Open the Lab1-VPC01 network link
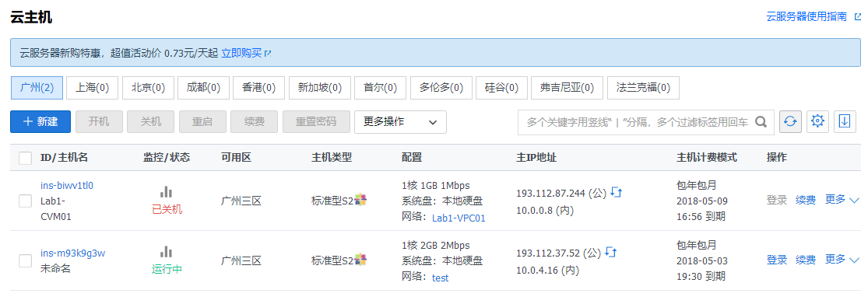Viewport: 868px width, 297px height. (459, 218)
